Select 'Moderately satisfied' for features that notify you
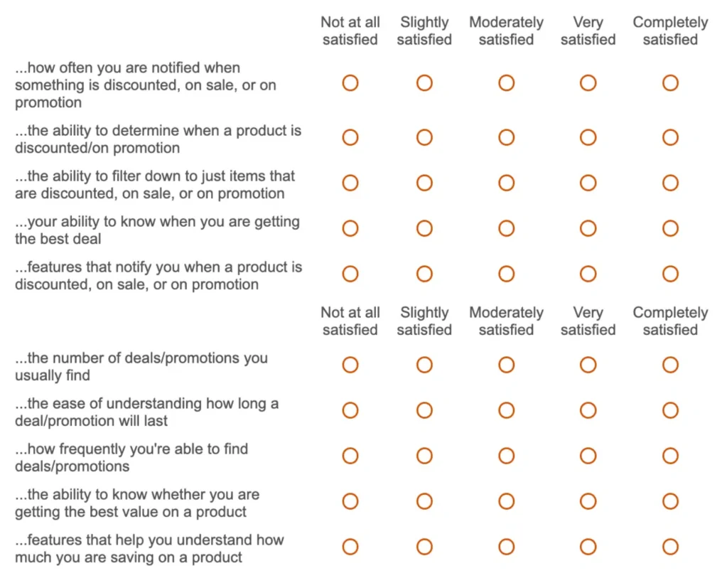722x588 pixels. point(506,274)
